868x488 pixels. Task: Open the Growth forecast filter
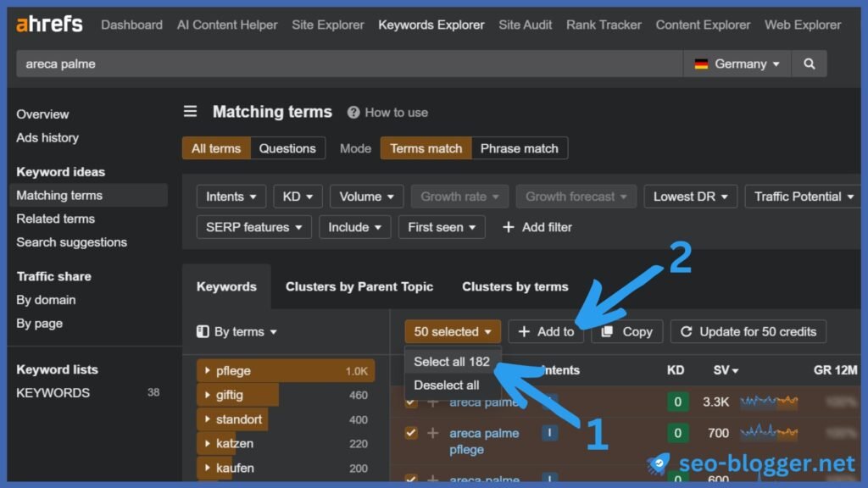[x=576, y=197]
